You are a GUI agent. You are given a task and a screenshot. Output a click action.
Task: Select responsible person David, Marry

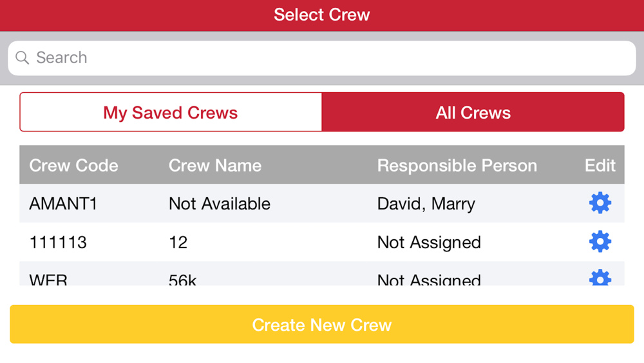coord(426,204)
